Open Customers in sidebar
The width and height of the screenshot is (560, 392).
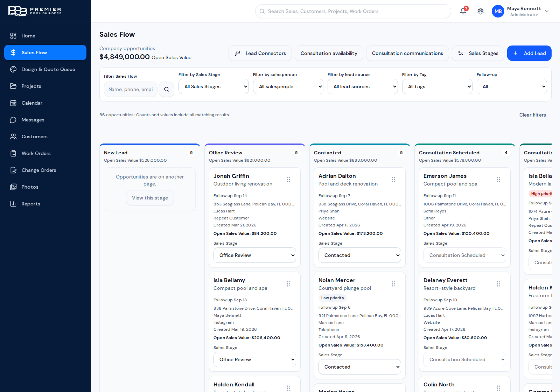pos(45,136)
